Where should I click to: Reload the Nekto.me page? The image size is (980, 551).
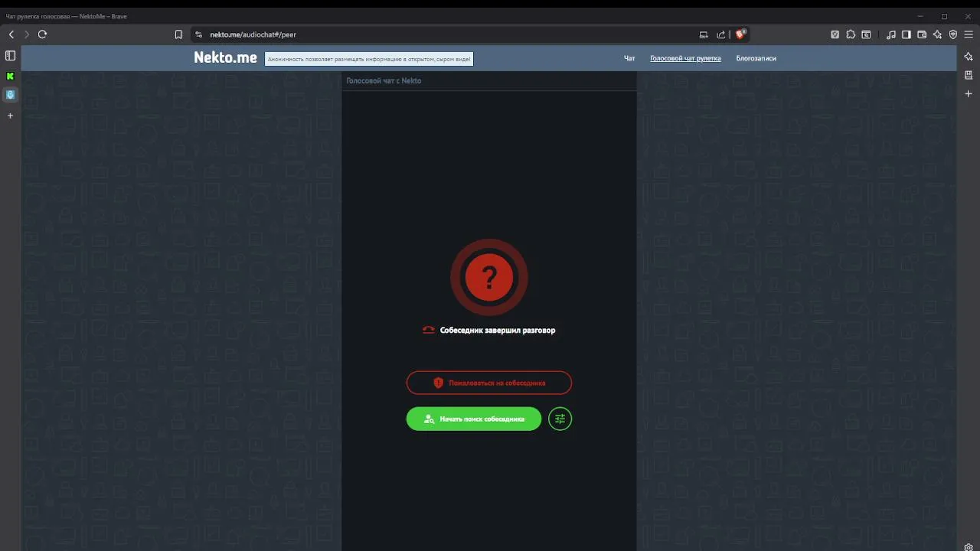(x=43, y=34)
